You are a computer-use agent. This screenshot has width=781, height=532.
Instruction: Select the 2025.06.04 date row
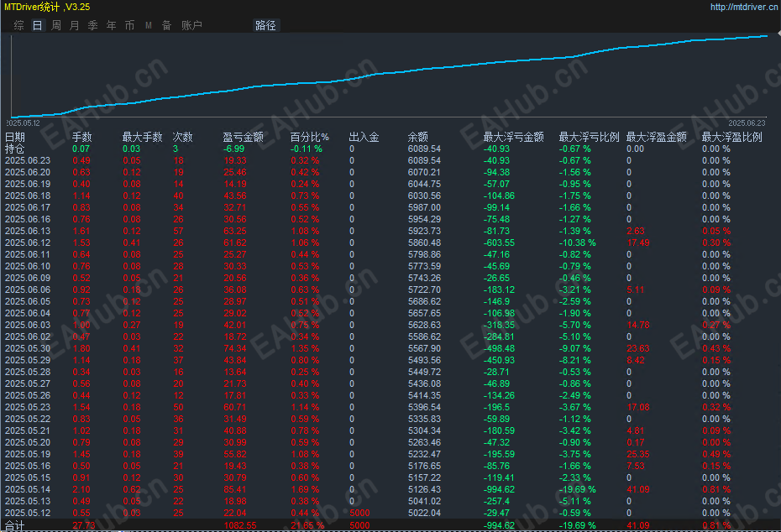tap(28, 313)
